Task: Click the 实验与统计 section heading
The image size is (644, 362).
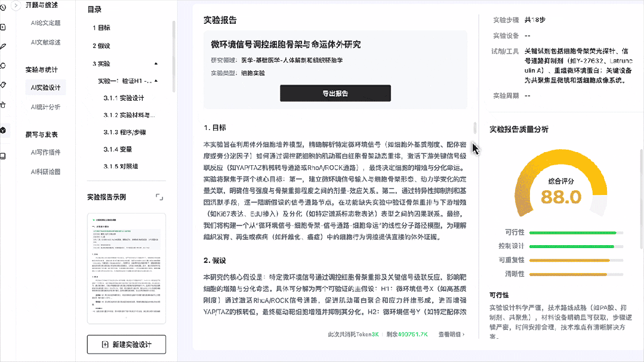Action: click(x=42, y=69)
